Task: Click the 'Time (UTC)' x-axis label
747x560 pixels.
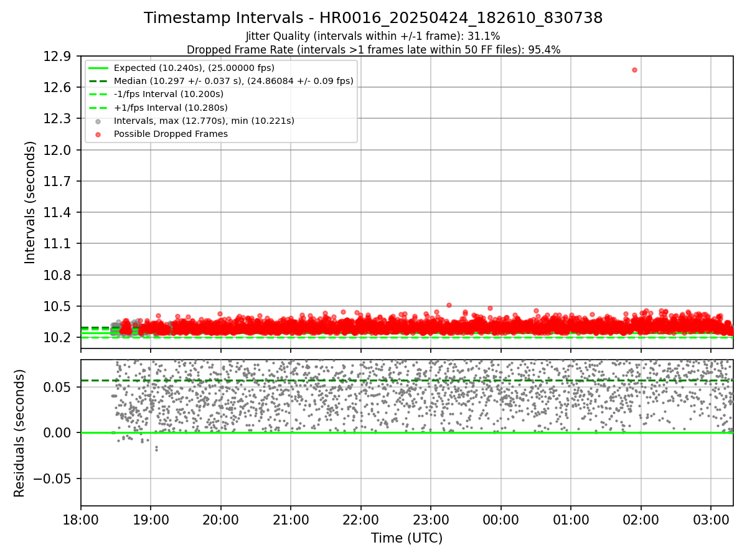Action: pos(407,538)
